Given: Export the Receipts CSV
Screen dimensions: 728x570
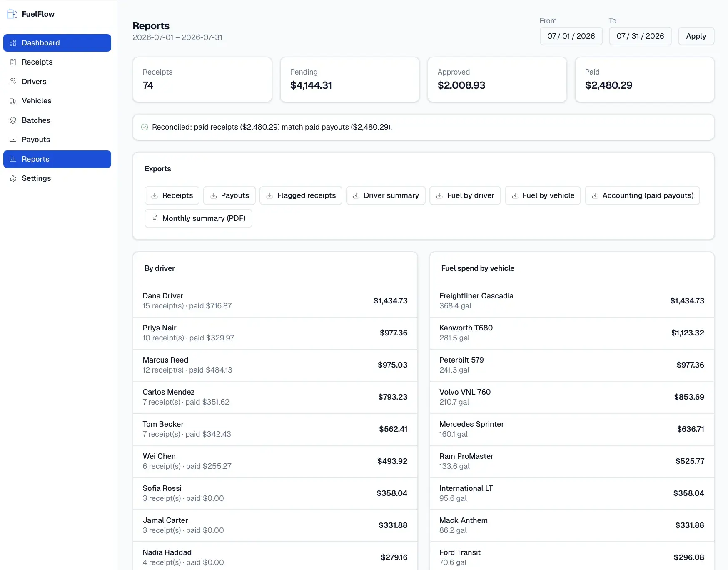Looking at the screenshot, I should point(172,195).
